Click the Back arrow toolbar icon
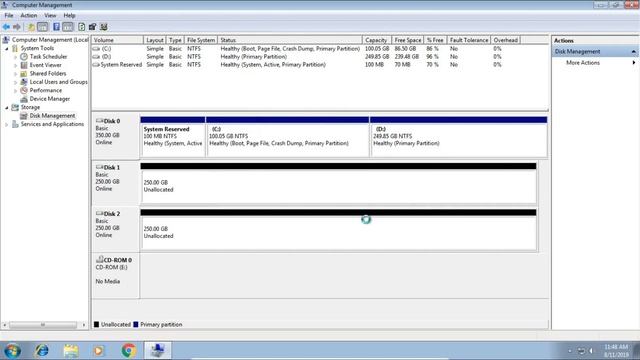 6,27
